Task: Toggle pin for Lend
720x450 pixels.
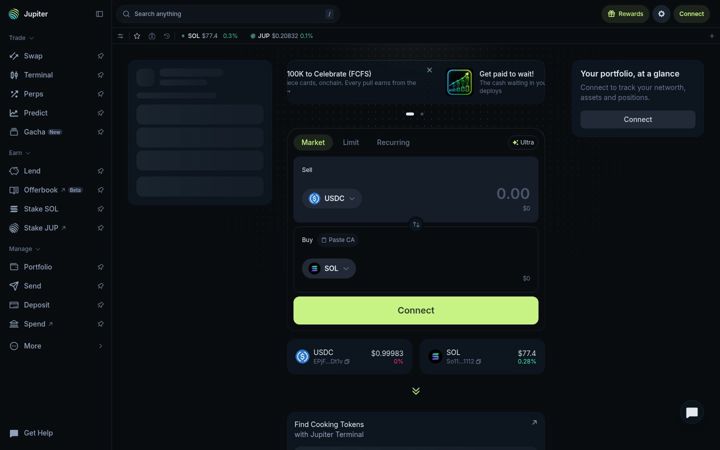Action: tap(100, 171)
